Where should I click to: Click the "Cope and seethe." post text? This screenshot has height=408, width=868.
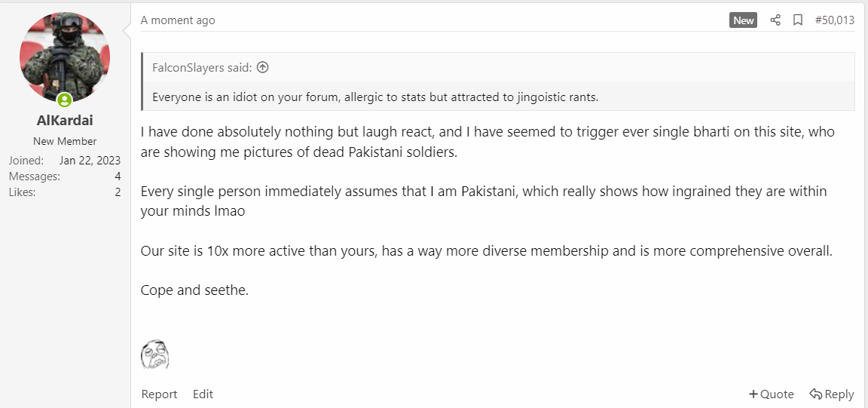point(194,290)
